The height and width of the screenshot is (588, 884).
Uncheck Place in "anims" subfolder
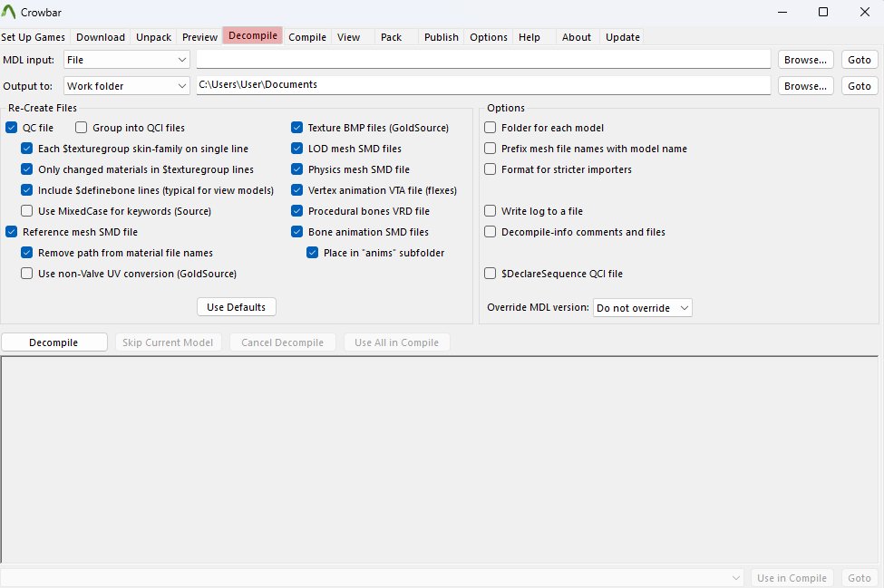pos(313,253)
